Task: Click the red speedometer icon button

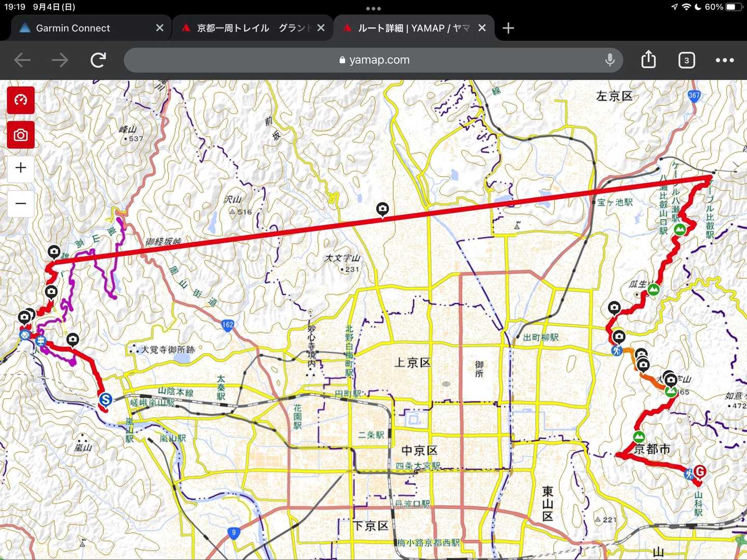Action: coord(21,100)
